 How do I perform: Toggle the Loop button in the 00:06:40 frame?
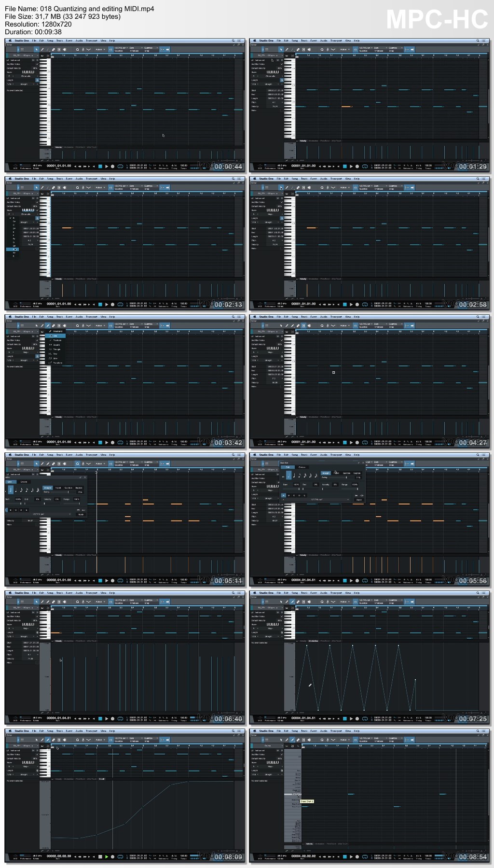(120, 719)
